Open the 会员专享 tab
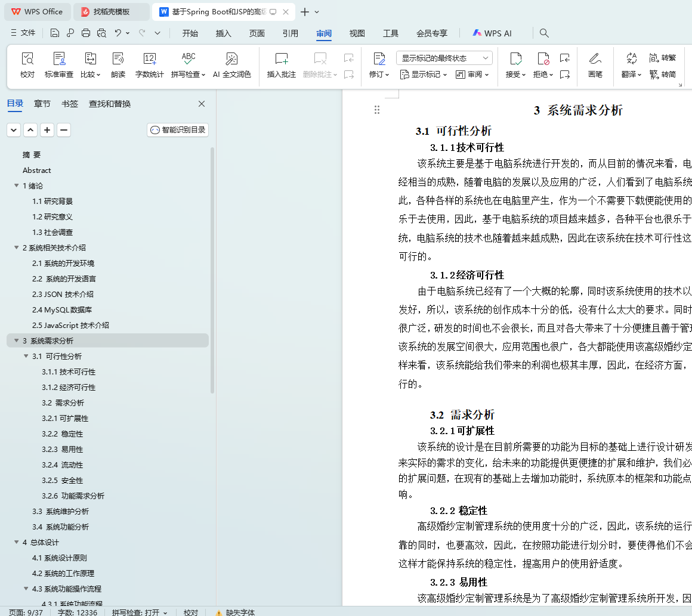Viewport: 692px width, 616px height. pos(432,33)
